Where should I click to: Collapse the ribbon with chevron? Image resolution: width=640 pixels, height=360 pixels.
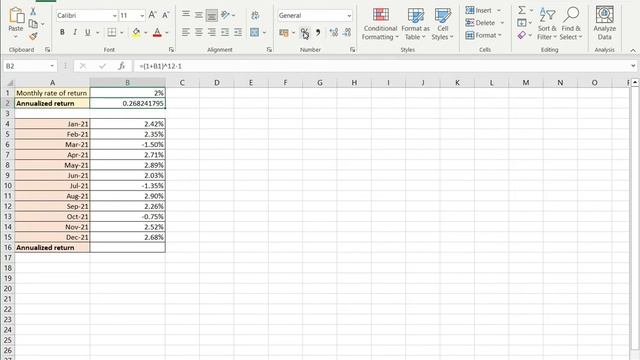click(633, 50)
